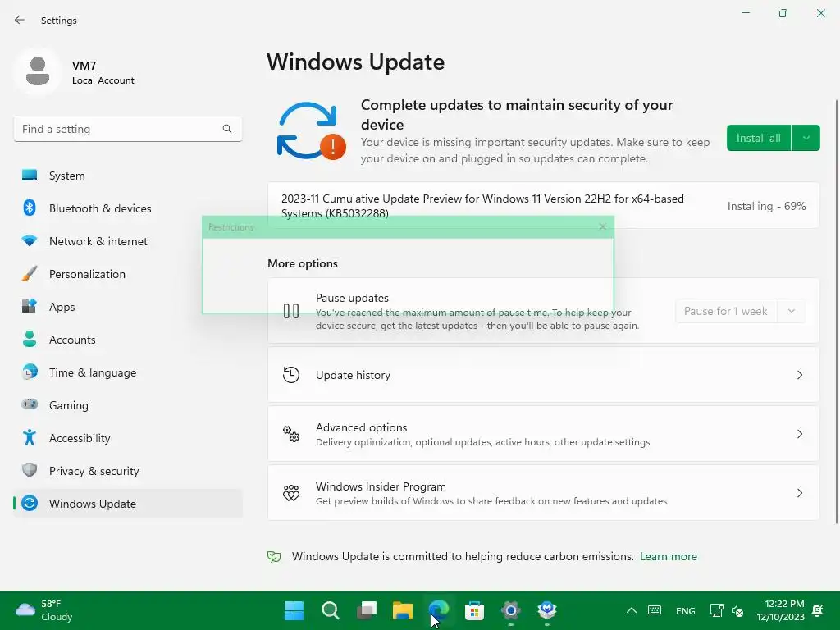Show hidden system tray icons
The width and height of the screenshot is (840, 630).
632,610
